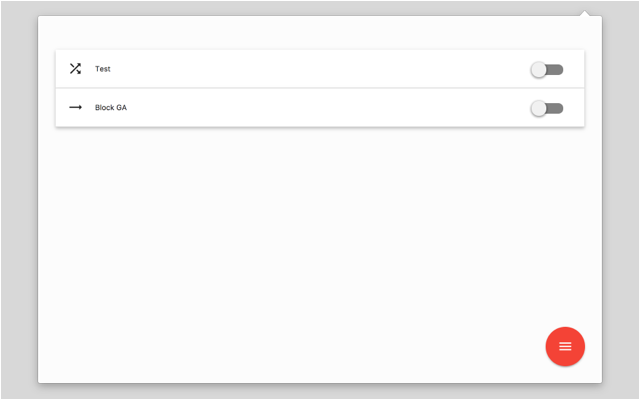The height and width of the screenshot is (400, 640).
Task: Click the Block GA toggle's round knob
Action: point(539,108)
